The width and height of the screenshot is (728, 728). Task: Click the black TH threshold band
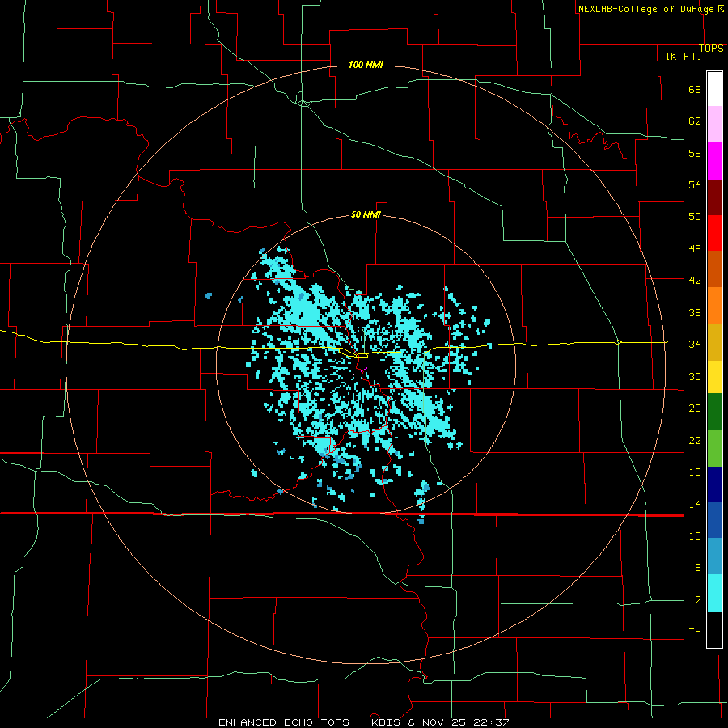(x=714, y=629)
